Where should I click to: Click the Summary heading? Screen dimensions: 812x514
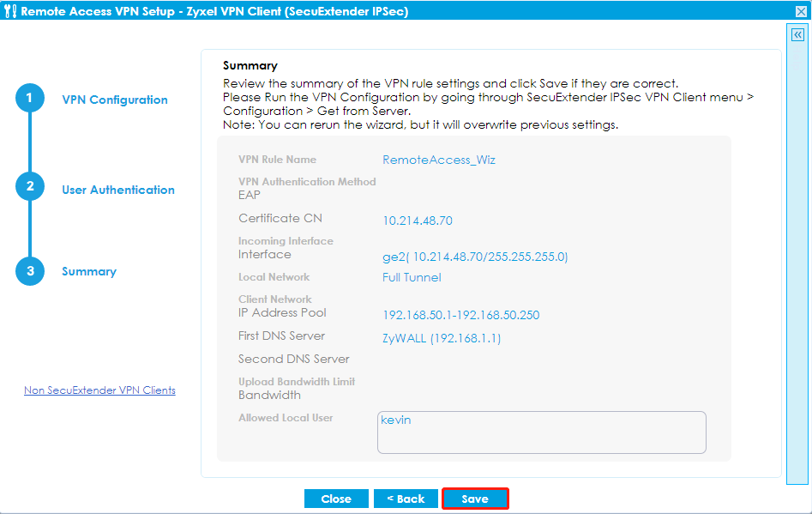point(250,66)
